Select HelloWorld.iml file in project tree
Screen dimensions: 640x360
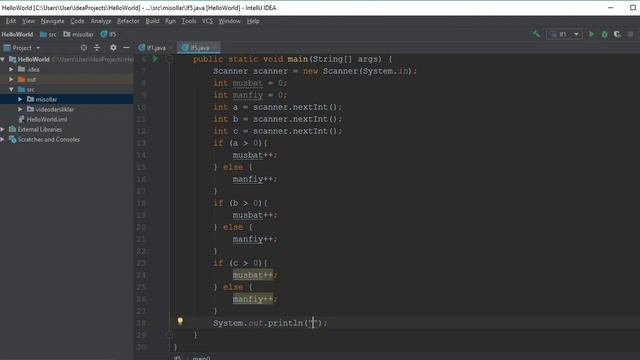(47, 120)
